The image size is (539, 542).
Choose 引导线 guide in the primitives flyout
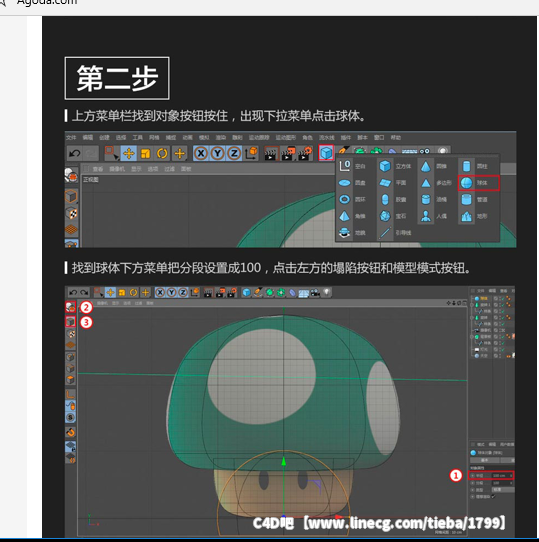coord(395,233)
